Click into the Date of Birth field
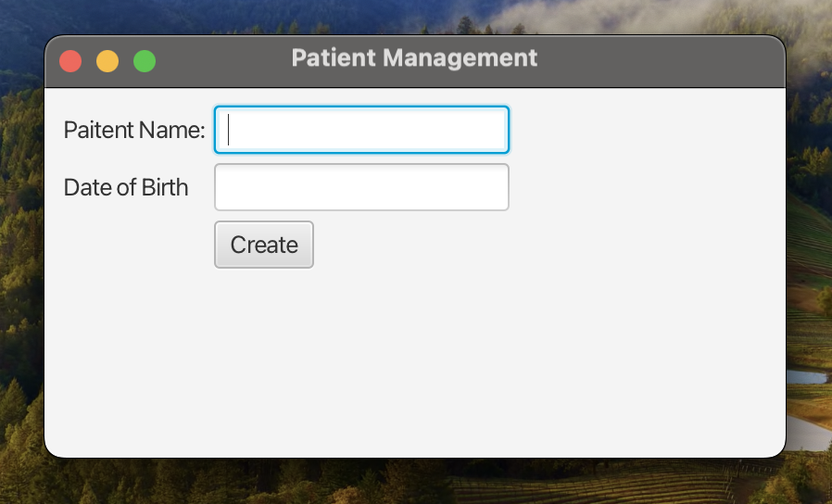Viewport: 832px width, 504px height. [361, 187]
